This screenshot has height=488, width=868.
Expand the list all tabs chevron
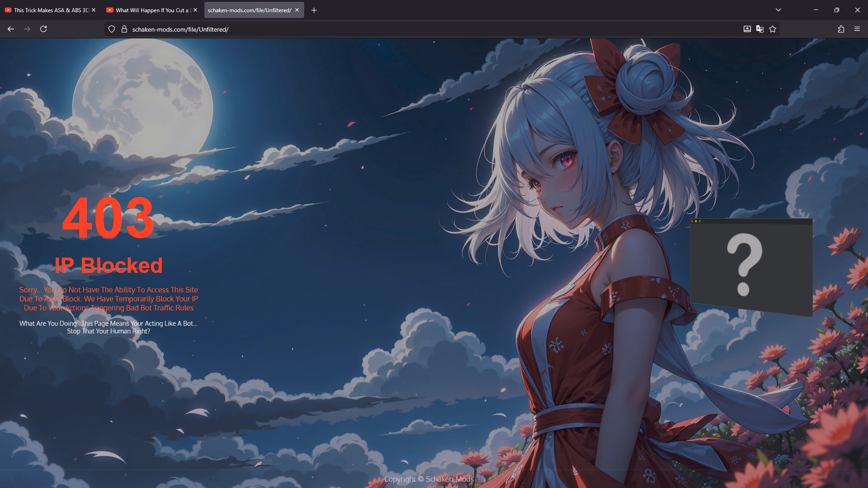[x=778, y=10]
